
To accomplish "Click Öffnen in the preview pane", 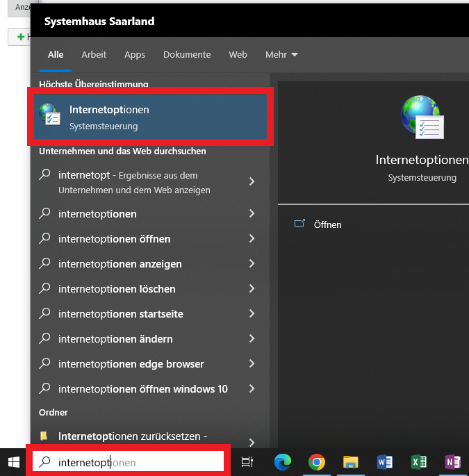I will (x=327, y=224).
